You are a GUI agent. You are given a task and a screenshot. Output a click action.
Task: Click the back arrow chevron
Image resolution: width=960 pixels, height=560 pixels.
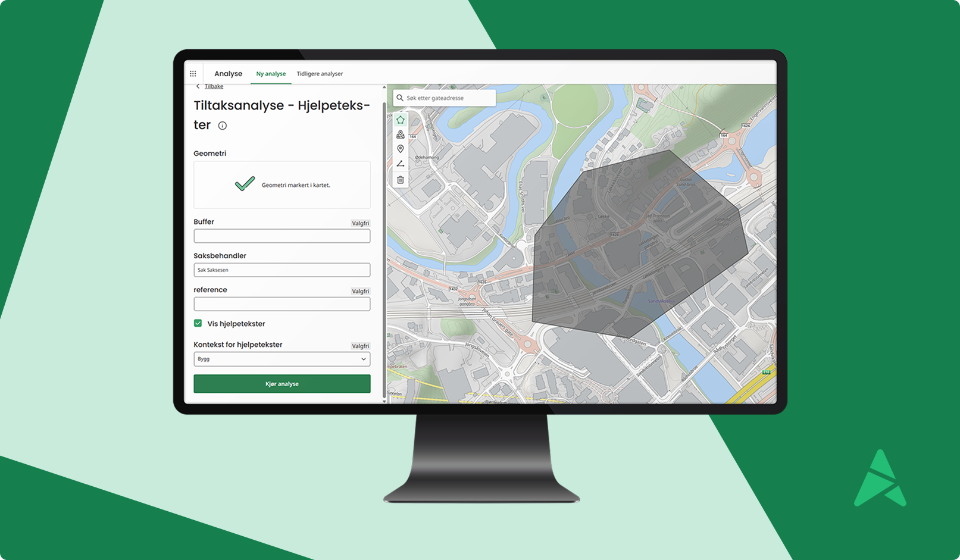pos(198,87)
